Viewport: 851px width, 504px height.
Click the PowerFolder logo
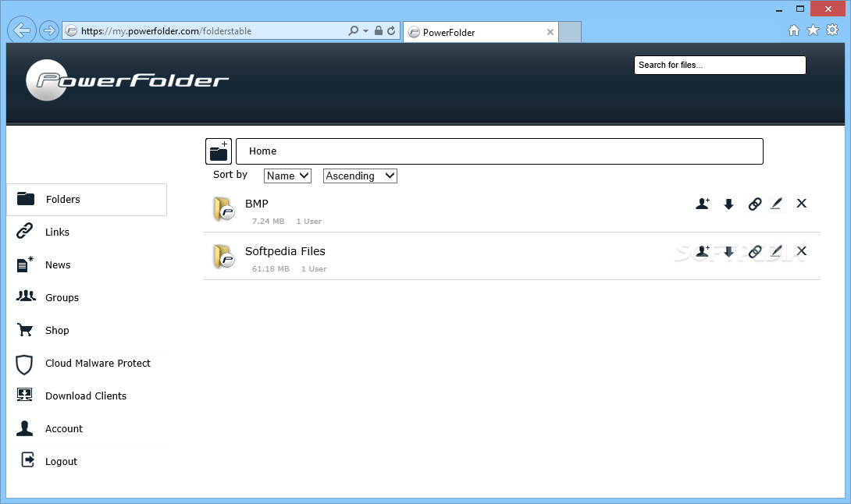click(127, 80)
